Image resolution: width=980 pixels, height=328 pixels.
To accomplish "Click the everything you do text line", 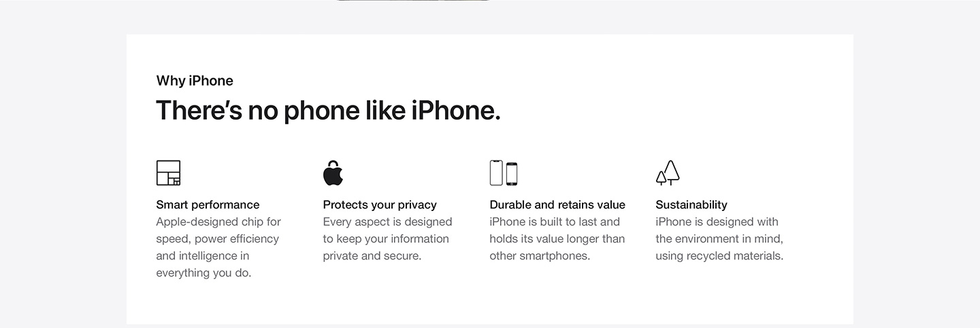I will point(203,273).
